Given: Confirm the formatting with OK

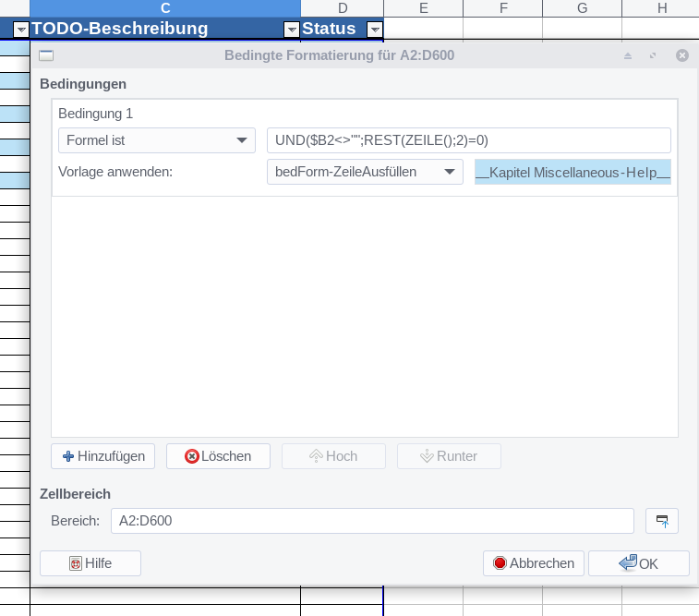Looking at the screenshot, I should click(x=638, y=563).
